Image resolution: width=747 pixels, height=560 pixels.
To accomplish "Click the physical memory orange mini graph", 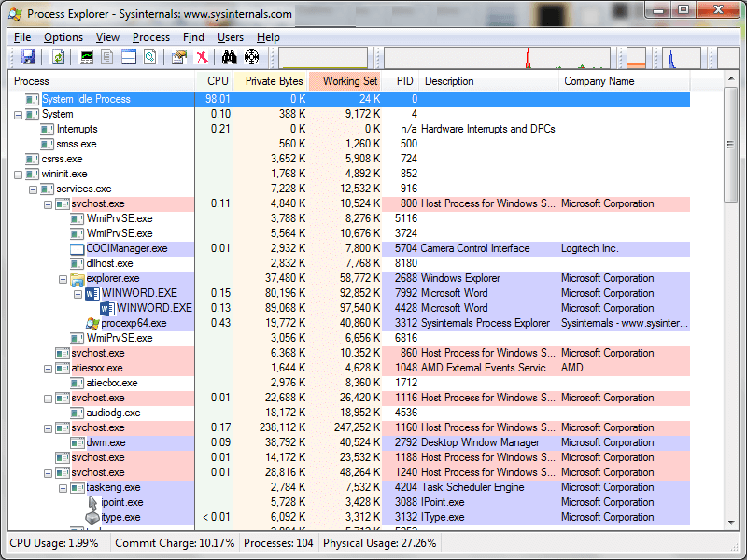I will 637,58.
